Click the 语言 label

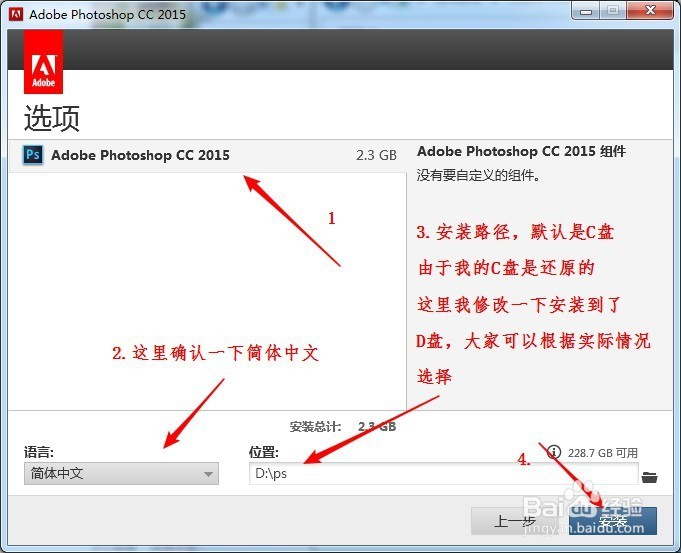pos(39,452)
